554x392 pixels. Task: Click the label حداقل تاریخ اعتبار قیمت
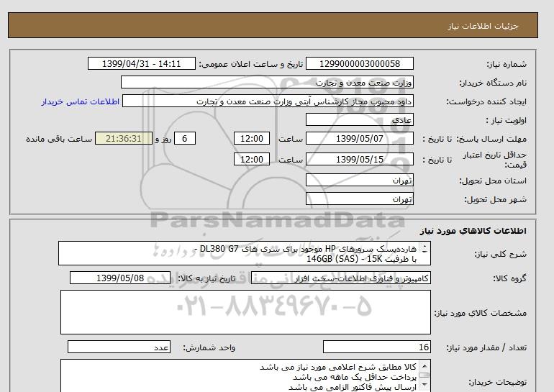(495, 160)
